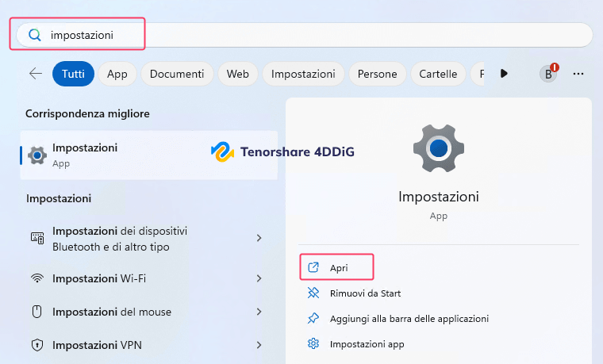Select the Tutti filter tab
The image size is (603, 364).
point(73,74)
